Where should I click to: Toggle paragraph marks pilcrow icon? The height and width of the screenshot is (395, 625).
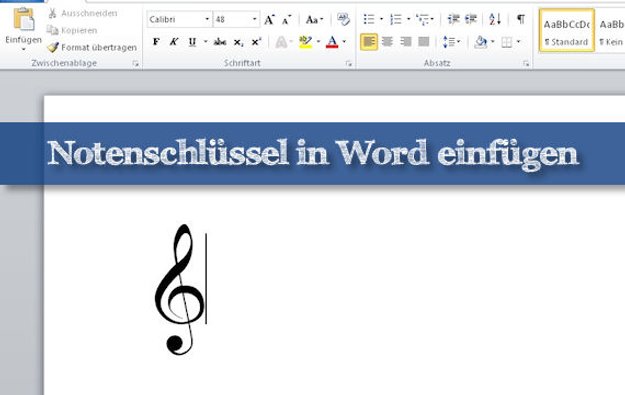(521, 19)
